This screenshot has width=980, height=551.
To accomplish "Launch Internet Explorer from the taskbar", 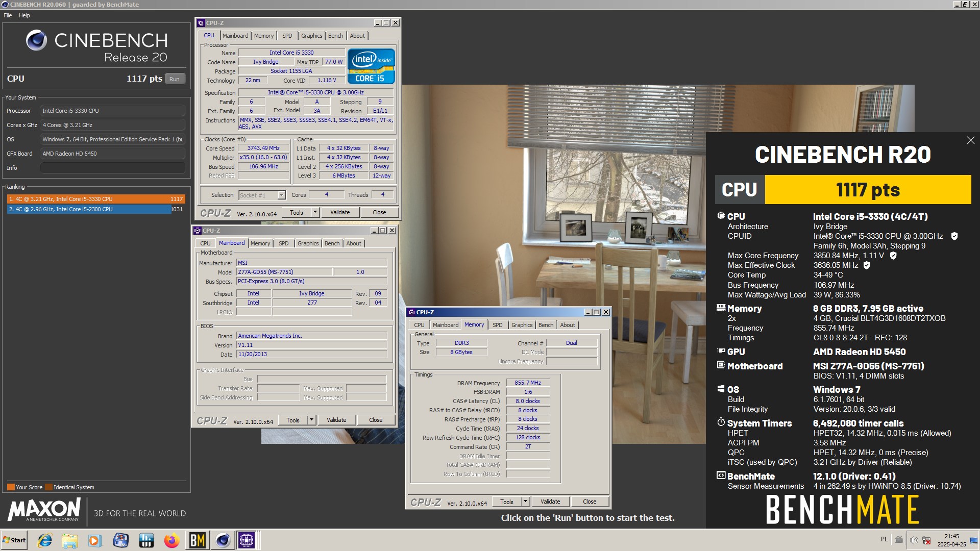I will tap(45, 540).
